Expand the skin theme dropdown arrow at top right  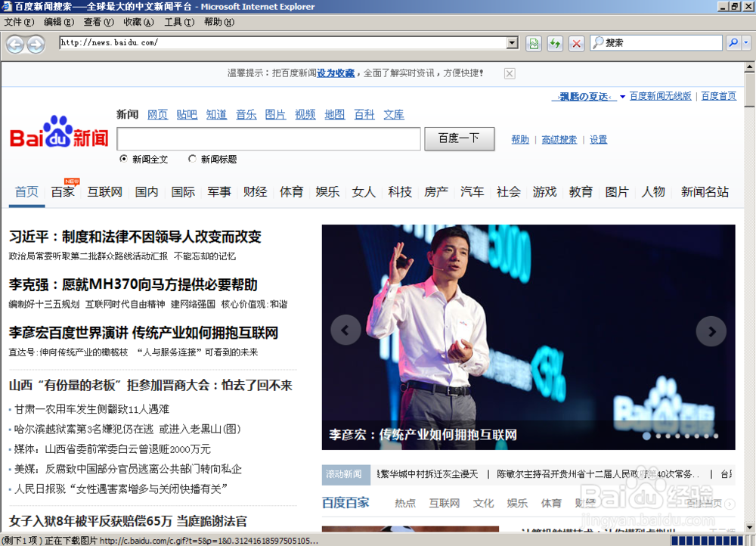point(622,97)
